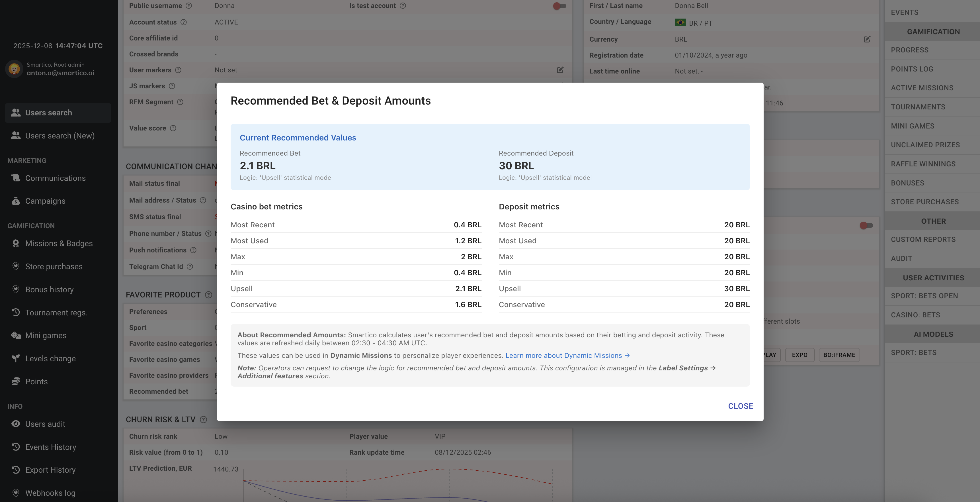The height and width of the screenshot is (502, 980).
Task: Click the Users search sidebar icon
Action: 16,113
